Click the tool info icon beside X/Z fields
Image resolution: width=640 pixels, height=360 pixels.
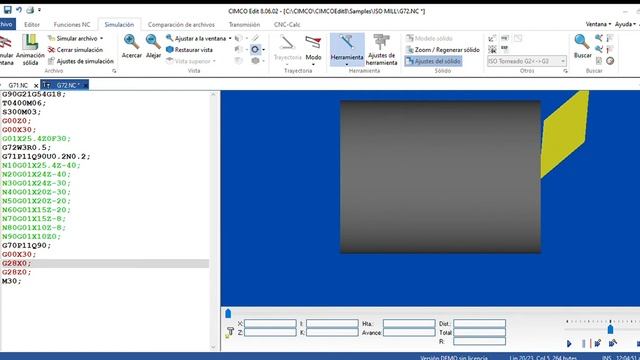coord(229,332)
